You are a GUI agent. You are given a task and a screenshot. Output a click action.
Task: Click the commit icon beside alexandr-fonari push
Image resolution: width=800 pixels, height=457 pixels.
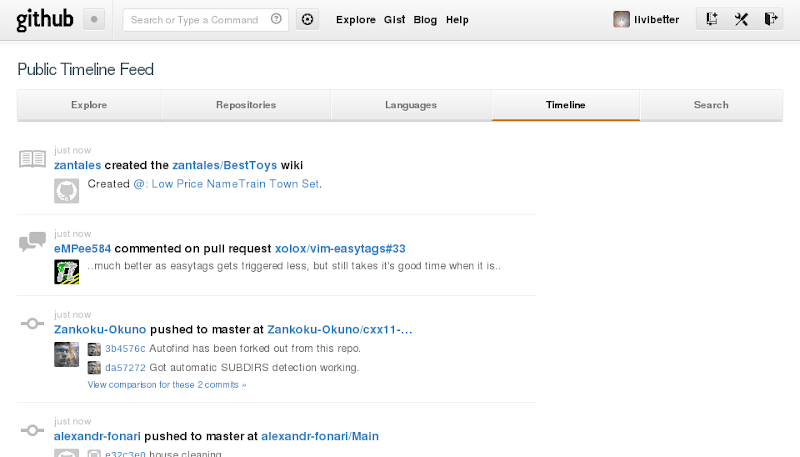[x=32, y=430]
